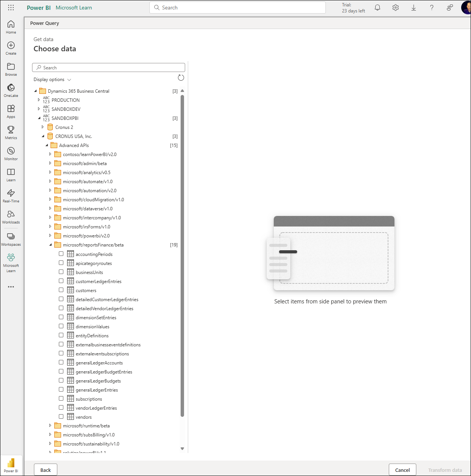The image size is (471, 476).
Task: Tick the generalLedgerAccounts checkbox
Action: point(61,362)
